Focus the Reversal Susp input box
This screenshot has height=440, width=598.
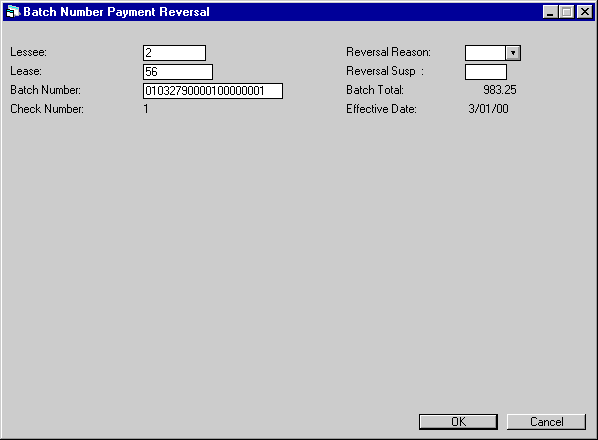486,72
